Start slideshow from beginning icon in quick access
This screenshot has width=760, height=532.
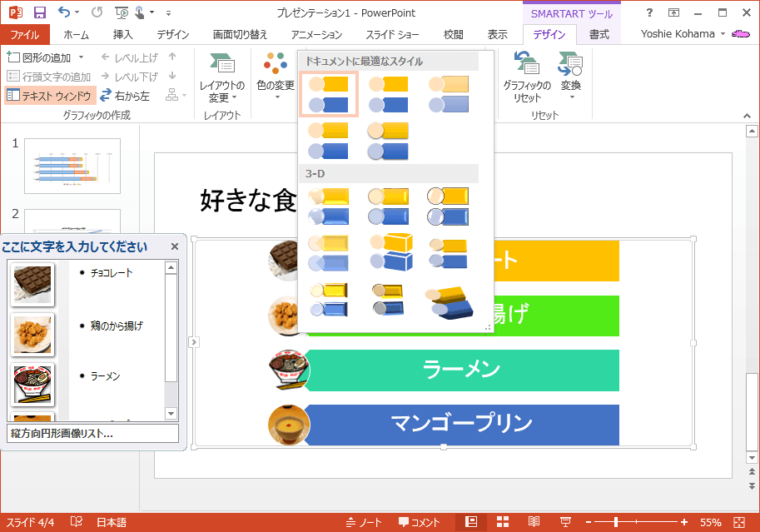coord(122,12)
